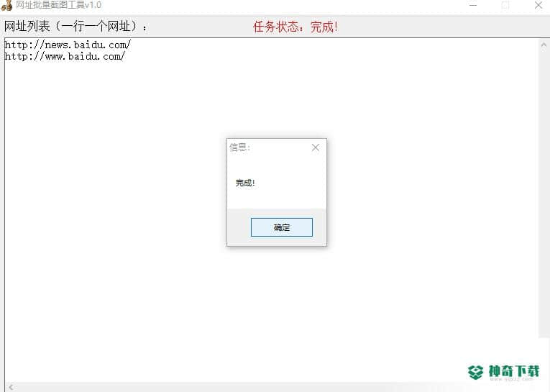
Task: Close the 网址批量截图工具v1.0 window
Action: [x=538, y=5]
